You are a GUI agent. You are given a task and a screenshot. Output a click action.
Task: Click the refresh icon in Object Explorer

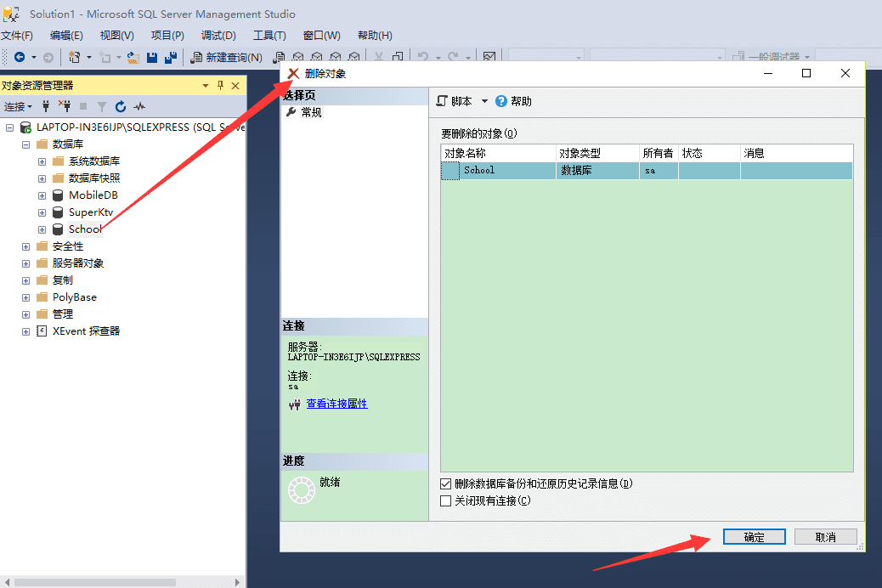[121, 106]
